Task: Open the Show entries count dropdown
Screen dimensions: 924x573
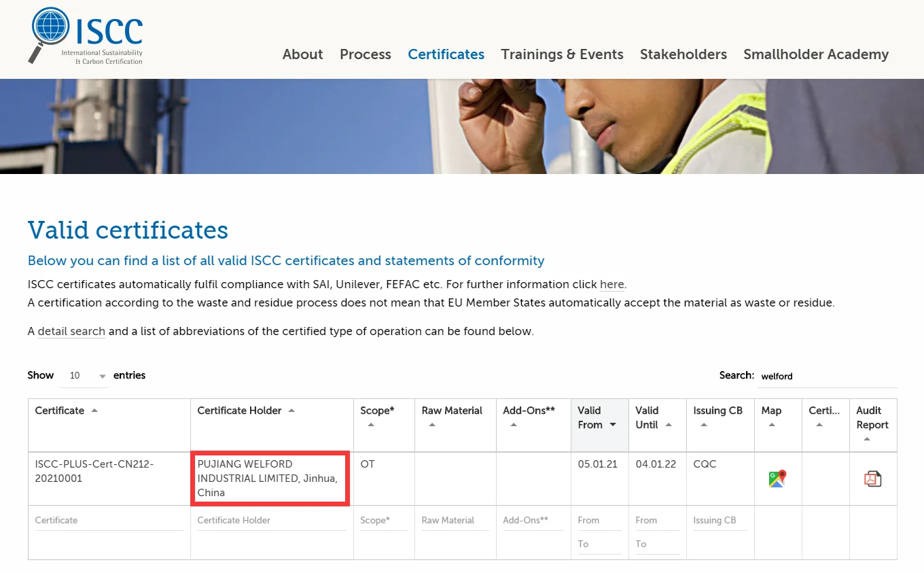Action: point(84,376)
